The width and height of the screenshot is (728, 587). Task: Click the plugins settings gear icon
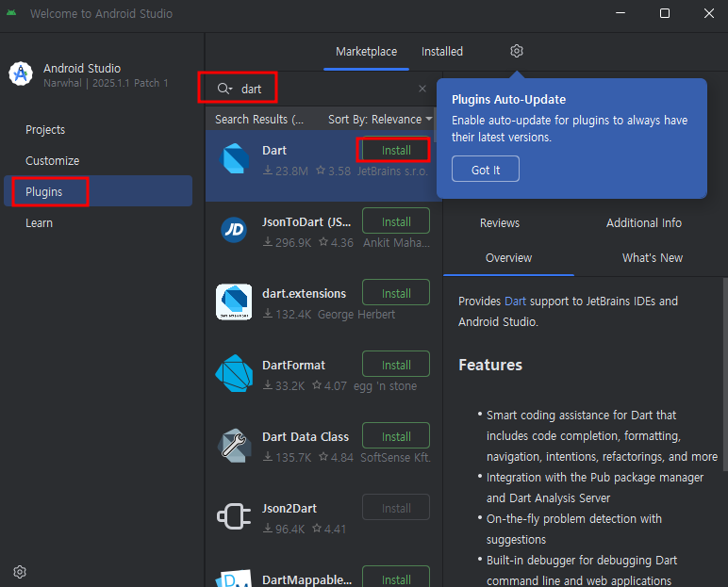[516, 51]
